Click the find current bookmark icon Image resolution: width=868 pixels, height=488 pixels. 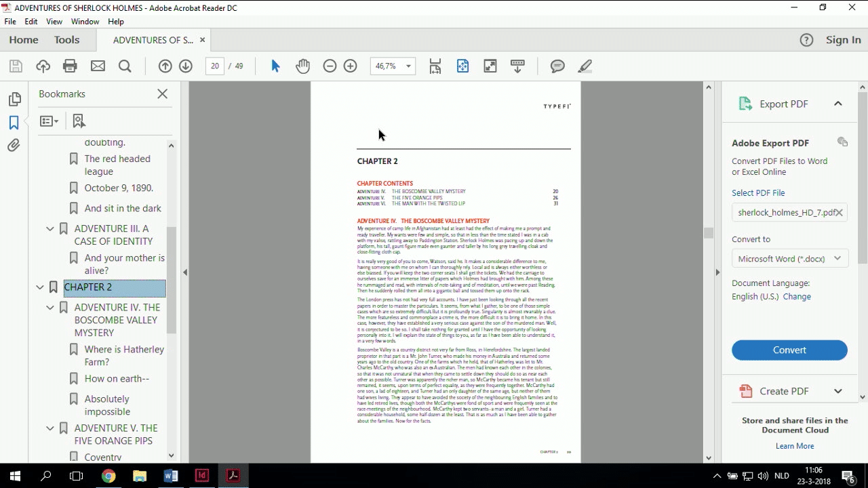tap(79, 121)
